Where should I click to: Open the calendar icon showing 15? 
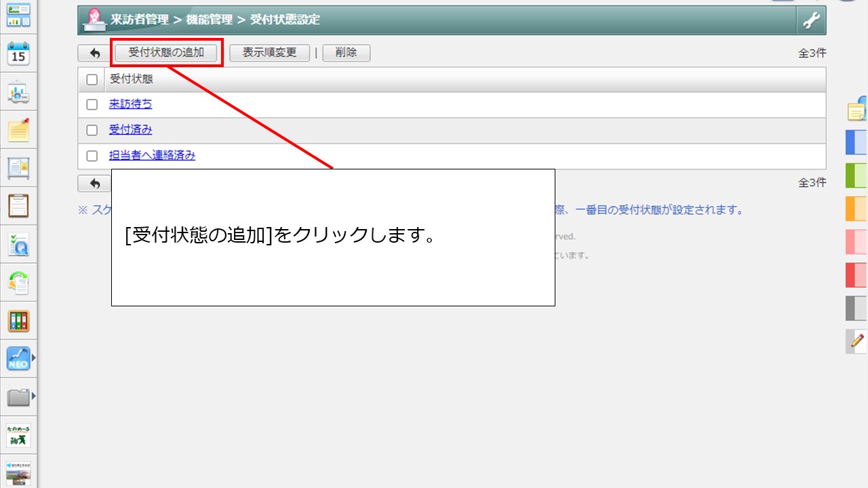(18, 54)
